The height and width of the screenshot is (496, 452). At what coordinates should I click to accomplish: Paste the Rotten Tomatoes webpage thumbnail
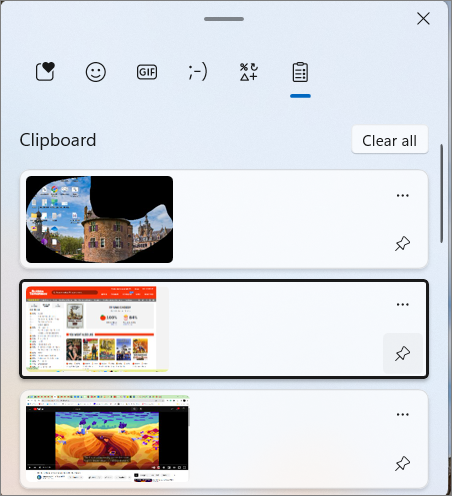click(97, 329)
